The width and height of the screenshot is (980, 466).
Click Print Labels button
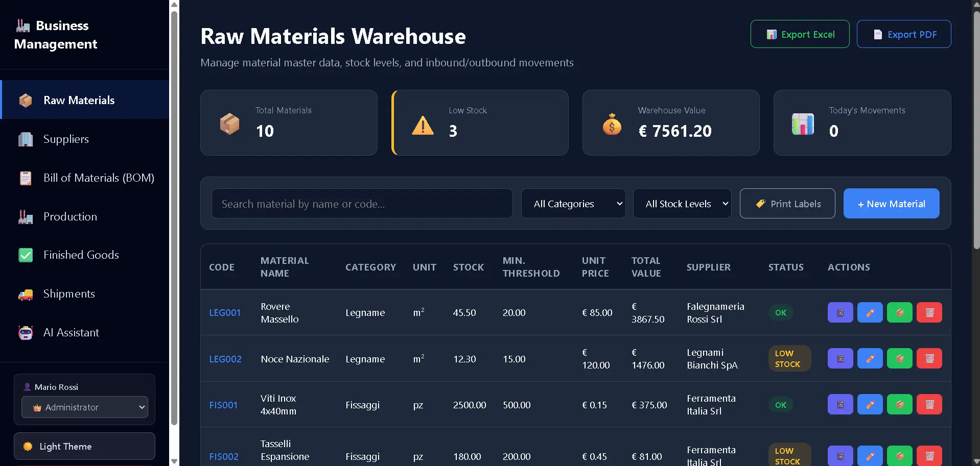[787, 204]
